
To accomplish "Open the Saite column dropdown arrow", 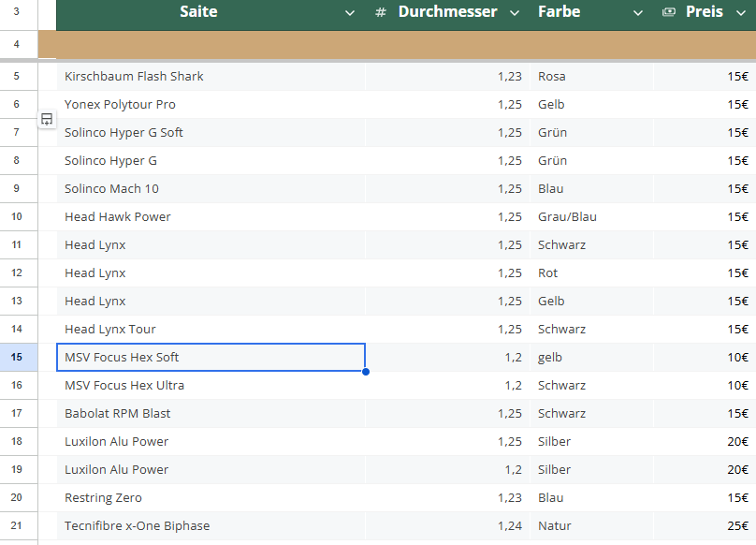I will point(350,13).
